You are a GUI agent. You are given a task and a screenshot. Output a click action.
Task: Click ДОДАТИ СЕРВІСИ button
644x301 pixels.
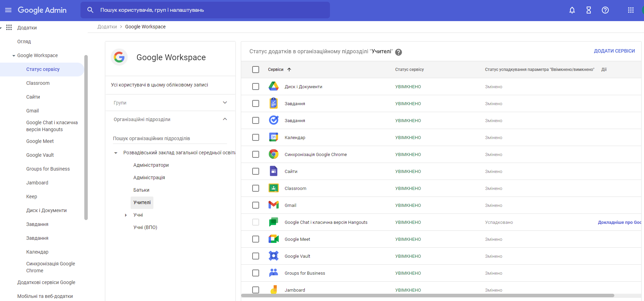pyautogui.click(x=614, y=51)
